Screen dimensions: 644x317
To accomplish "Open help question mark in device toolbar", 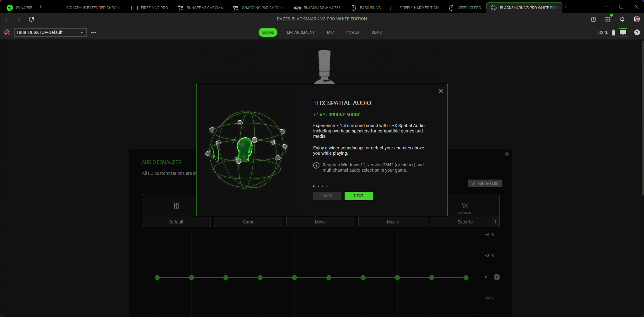I will 637,32.
